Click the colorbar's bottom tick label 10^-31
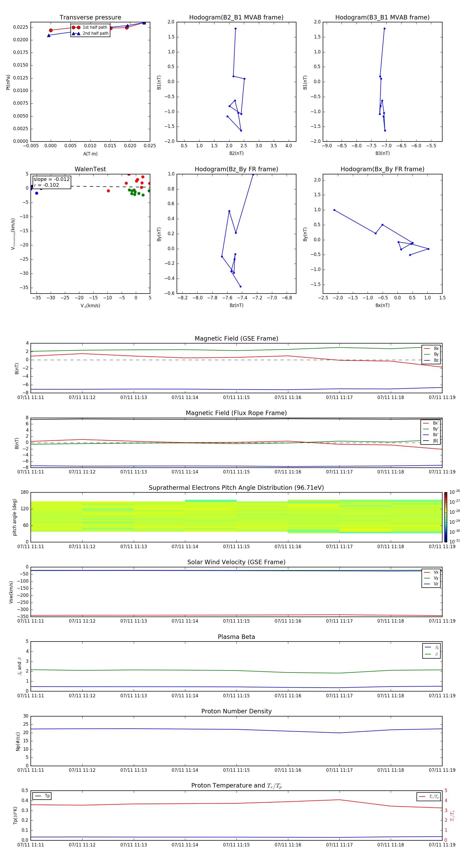 click(455, 542)
